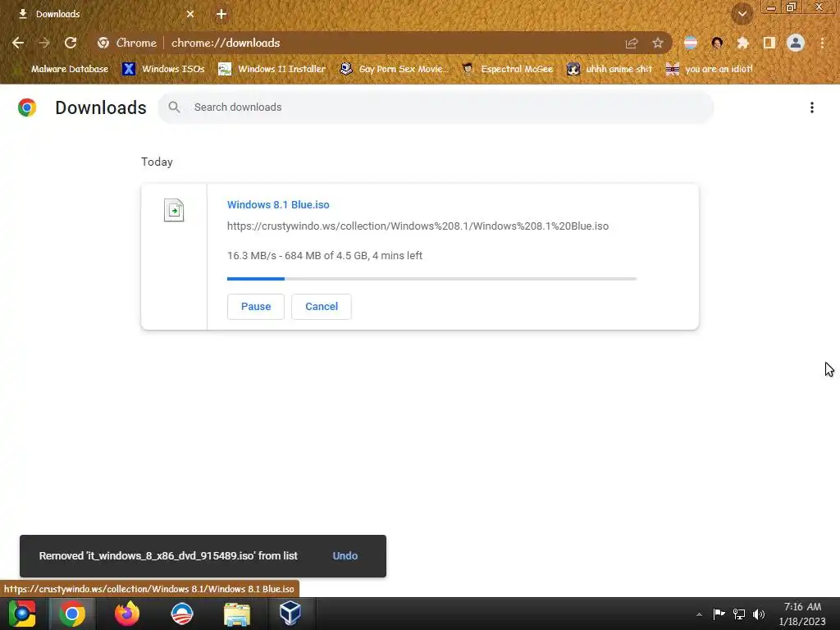Click the crustywindo.ws download source URL
Image resolution: width=840 pixels, height=630 pixels.
coord(418,226)
